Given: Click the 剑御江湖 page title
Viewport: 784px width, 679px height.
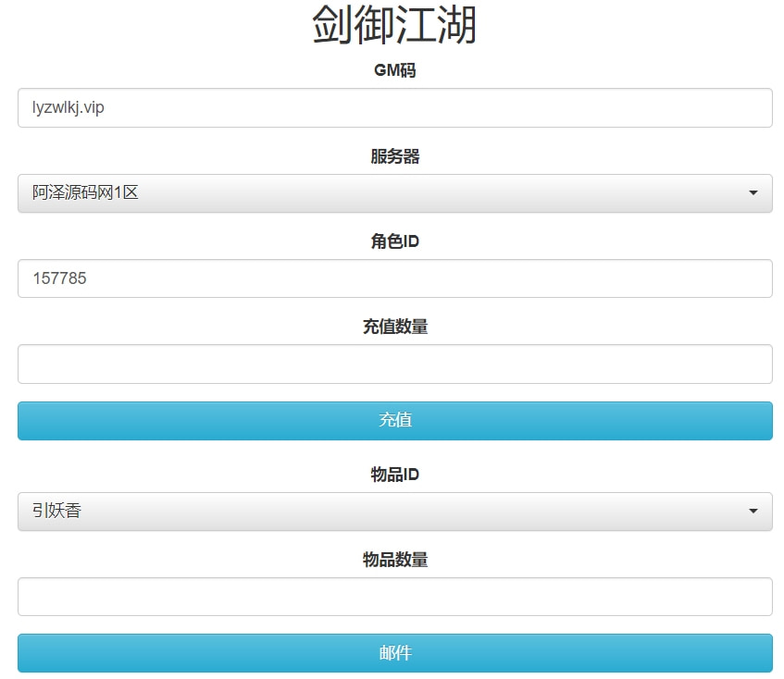Looking at the screenshot, I should click(x=394, y=26).
